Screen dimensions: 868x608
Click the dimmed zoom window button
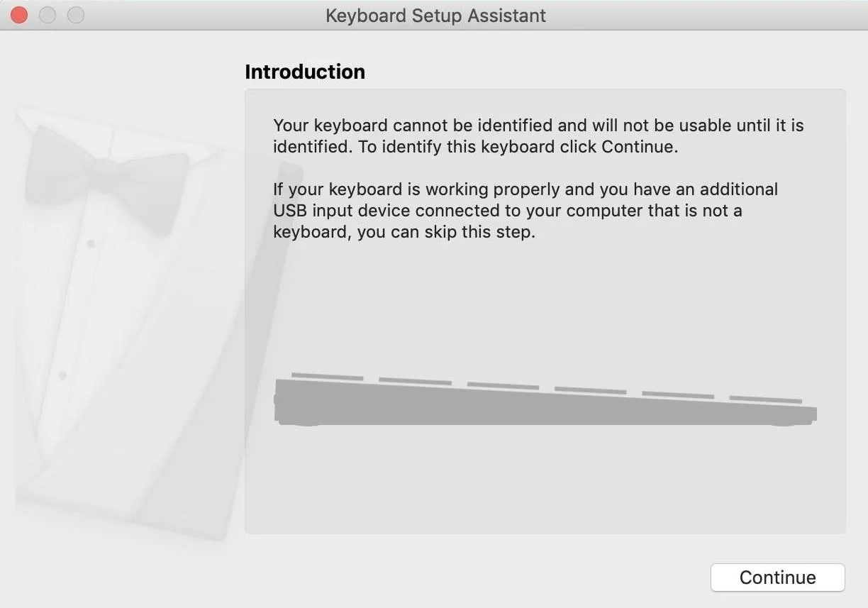[x=75, y=14]
